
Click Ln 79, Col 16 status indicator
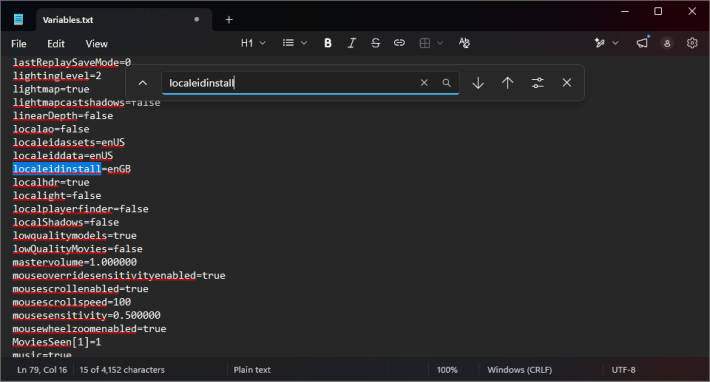pos(42,370)
